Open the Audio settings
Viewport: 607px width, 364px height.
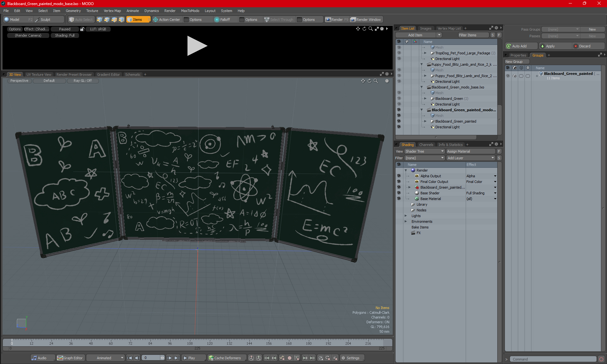[39, 358]
